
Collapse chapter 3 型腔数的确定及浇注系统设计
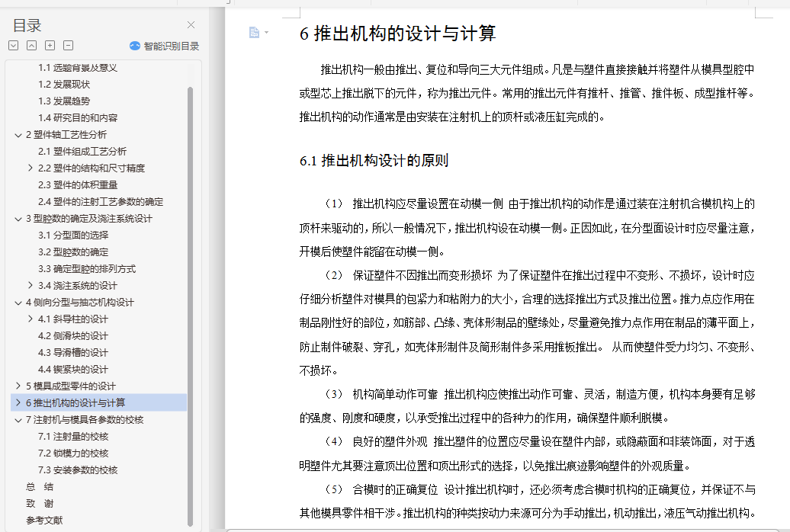coord(18,219)
